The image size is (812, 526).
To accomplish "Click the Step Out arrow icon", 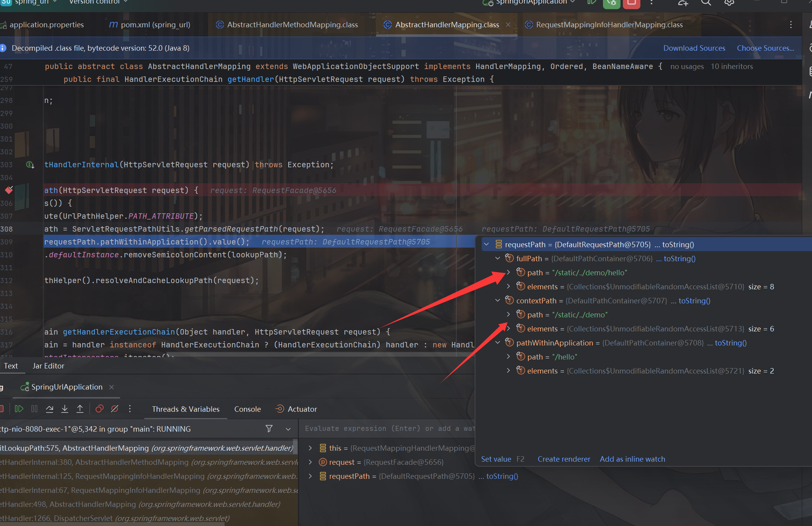I will pyautogui.click(x=80, y=409).
